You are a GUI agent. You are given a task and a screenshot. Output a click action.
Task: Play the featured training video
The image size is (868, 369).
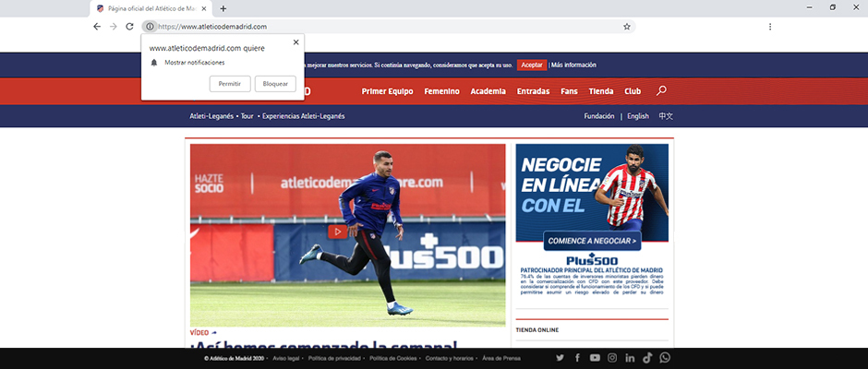tap(338, 232)
